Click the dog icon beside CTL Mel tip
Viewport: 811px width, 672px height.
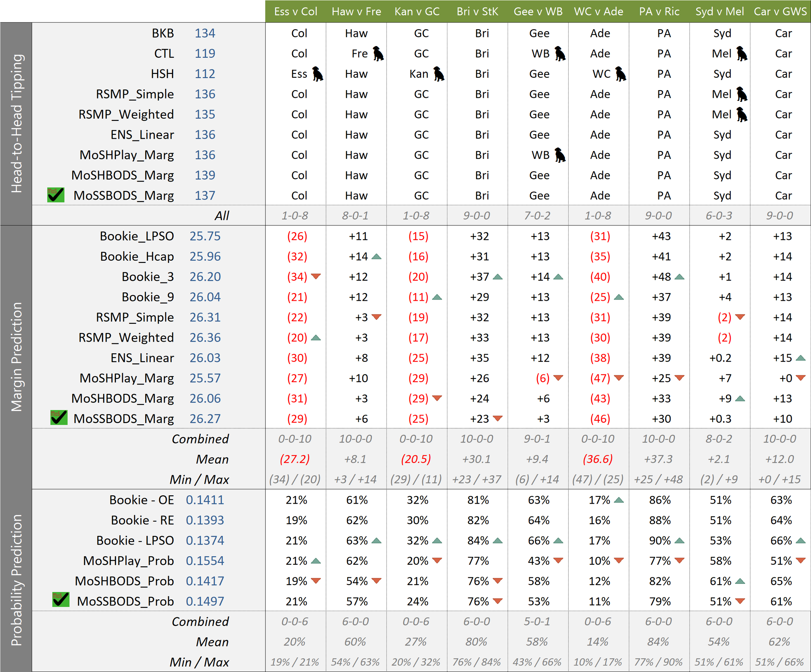742,54
